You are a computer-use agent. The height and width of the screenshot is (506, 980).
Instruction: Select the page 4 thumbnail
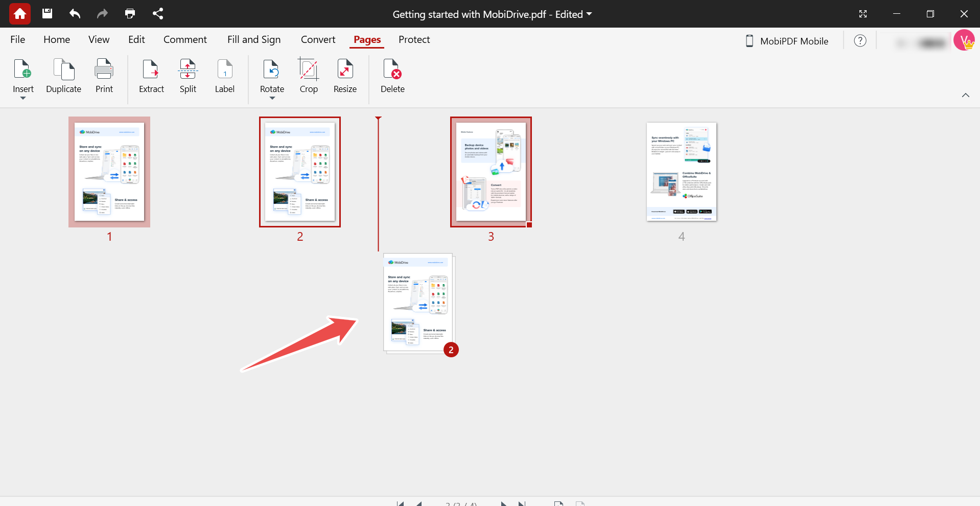coord(682,172)
